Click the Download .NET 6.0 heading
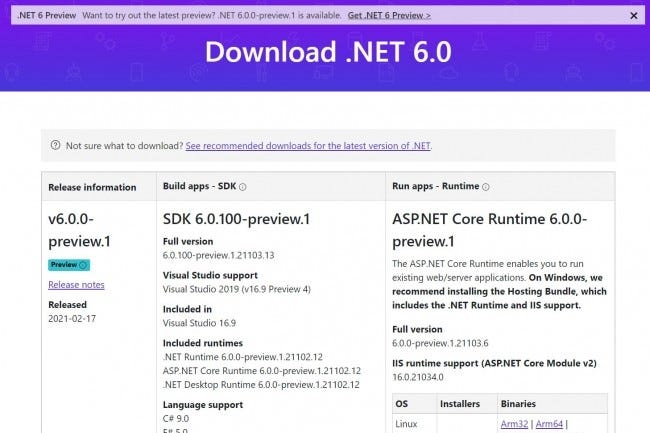Screen dimensions: 650x433 coord(328,52)
